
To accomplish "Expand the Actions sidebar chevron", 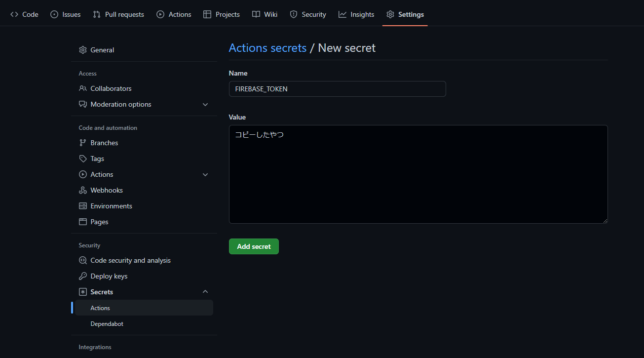I will 205,174.
